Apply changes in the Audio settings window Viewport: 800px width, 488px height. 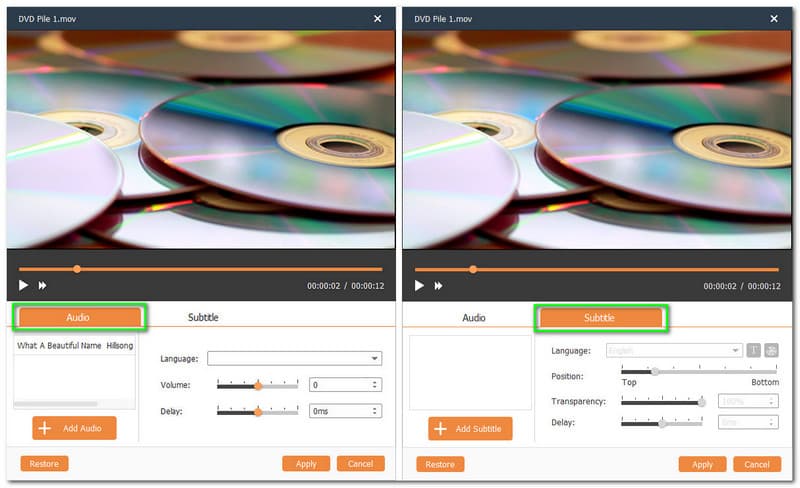(306, 464)
